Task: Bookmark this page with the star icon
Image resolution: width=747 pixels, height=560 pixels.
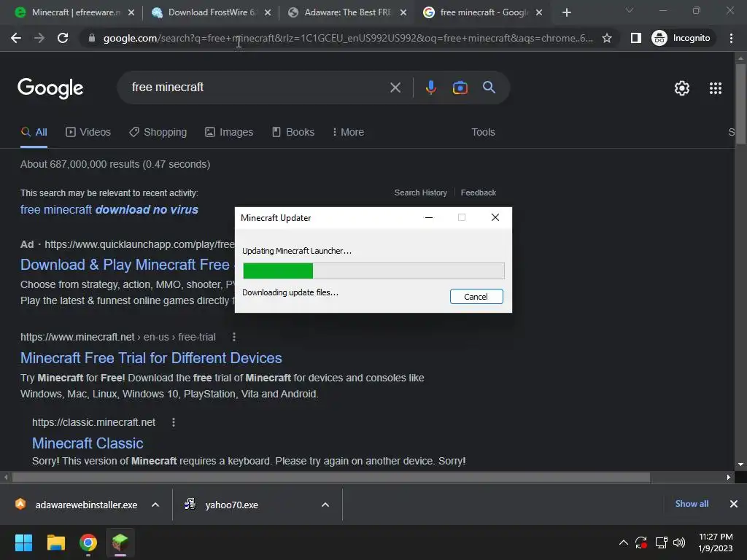Action: [606, 38]
